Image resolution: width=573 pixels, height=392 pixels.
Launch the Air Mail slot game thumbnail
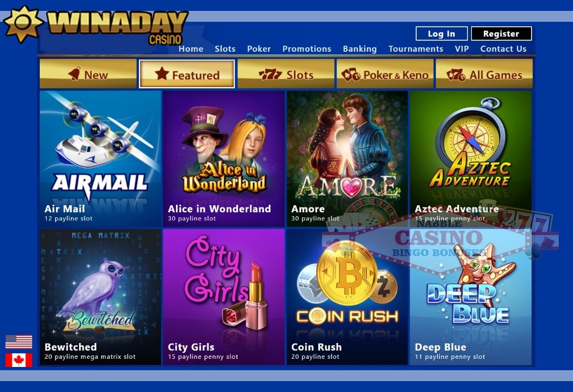pyautogui.click(x=101, y=158)
